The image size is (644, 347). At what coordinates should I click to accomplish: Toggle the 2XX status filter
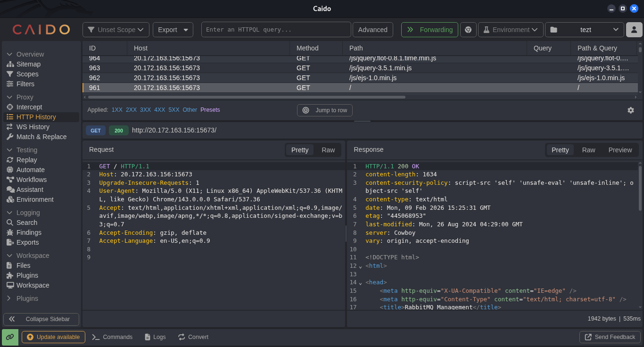tap(131, 110)
